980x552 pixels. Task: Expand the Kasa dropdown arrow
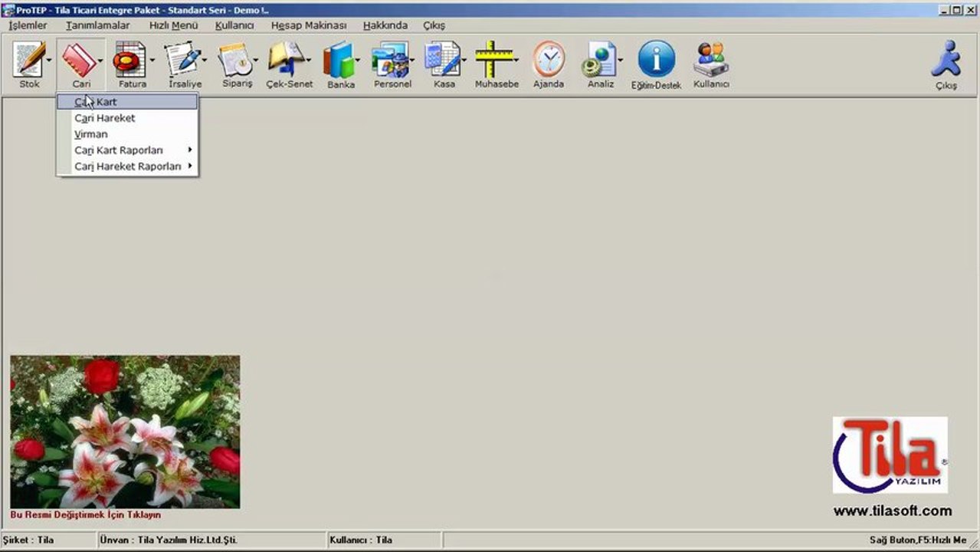click(464, 60)
